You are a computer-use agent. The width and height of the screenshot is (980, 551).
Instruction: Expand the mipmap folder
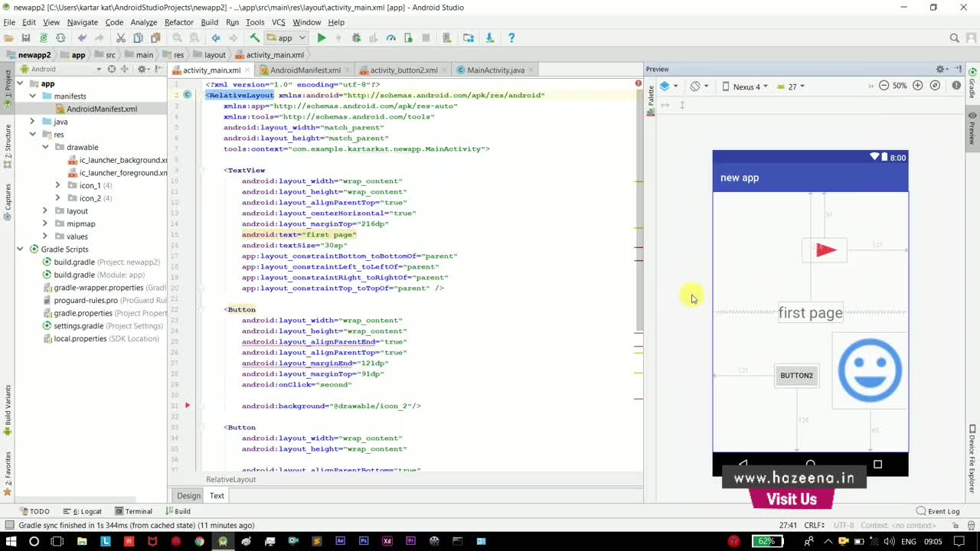click(x=44, y=223)
